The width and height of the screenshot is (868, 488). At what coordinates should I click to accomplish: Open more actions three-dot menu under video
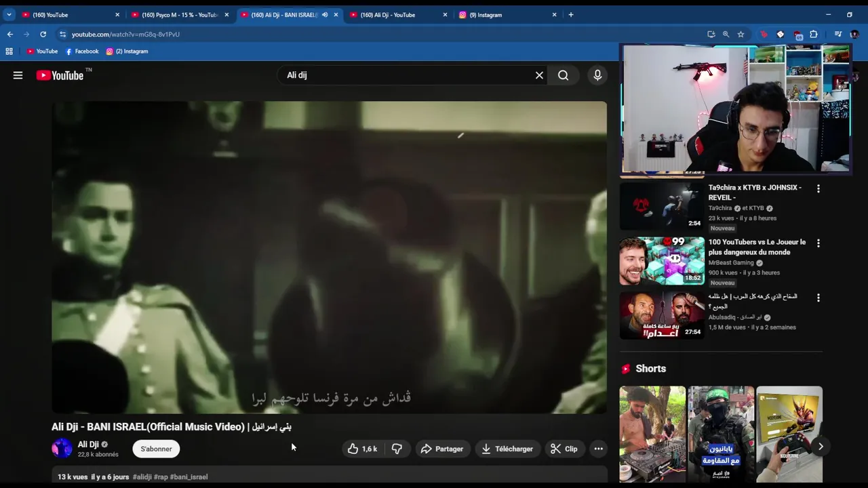click(x=598, y=449)
